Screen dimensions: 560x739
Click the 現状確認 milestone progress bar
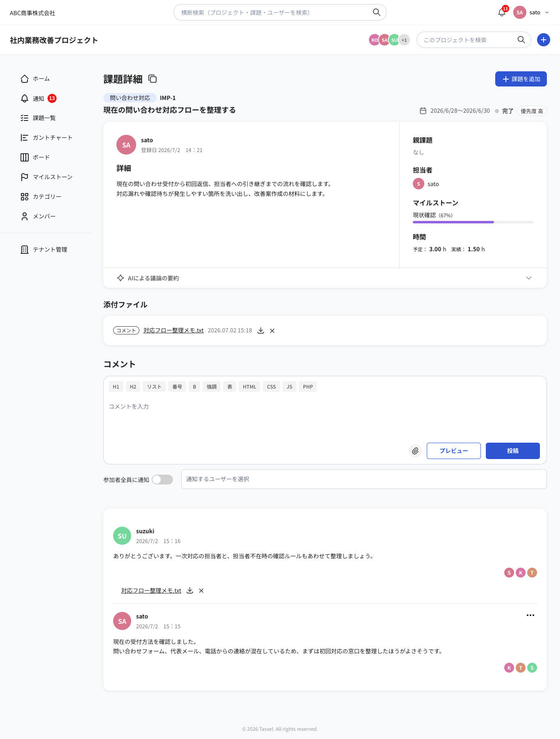pos(473,222)
